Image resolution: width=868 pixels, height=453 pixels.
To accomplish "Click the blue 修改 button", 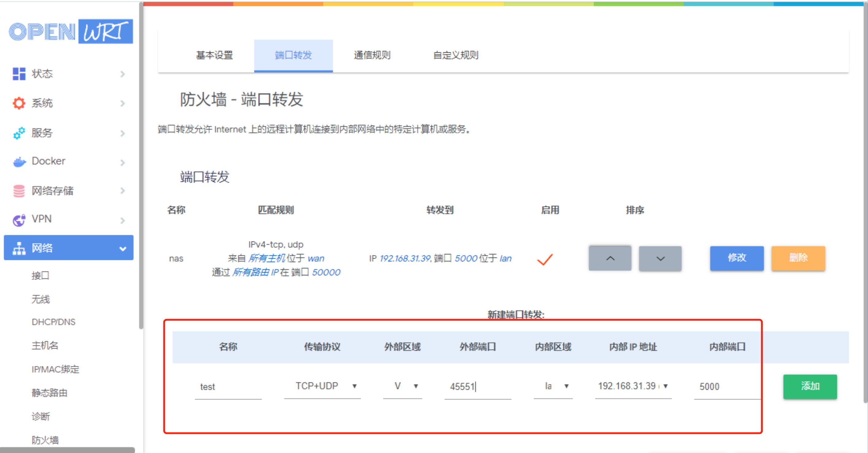I will [737, 258].
